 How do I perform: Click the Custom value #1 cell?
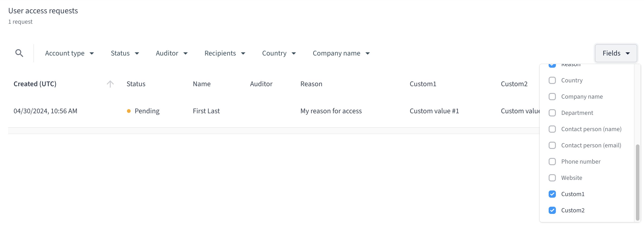[434, 111]
